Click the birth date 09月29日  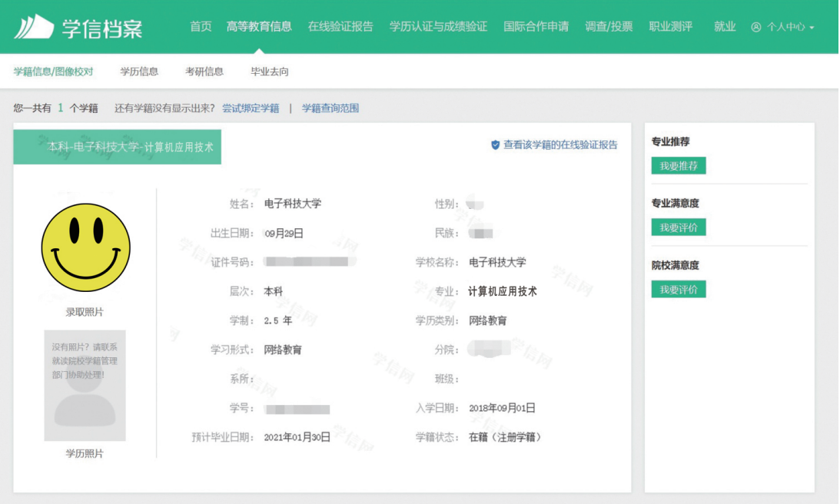(284, 233)
